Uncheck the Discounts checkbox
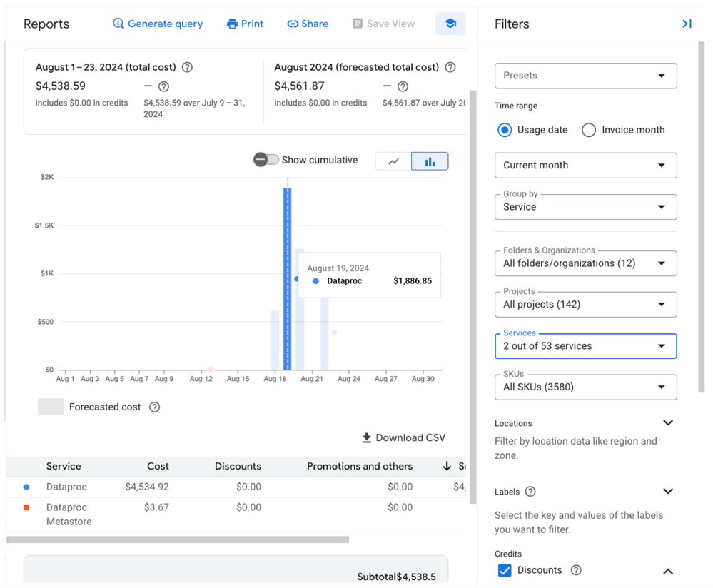The width and height of the screenshot is (713, 588). (x=505, y=570)
